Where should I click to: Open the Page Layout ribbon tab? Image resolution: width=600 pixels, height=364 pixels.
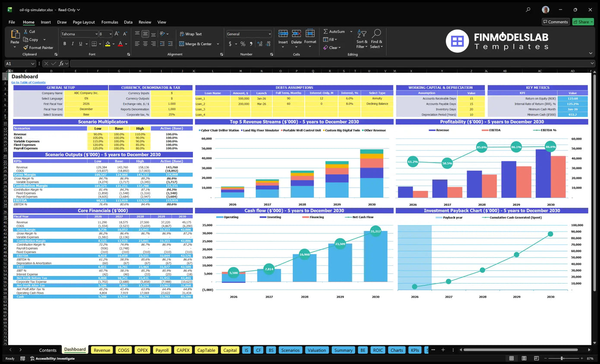coord(84,22)
